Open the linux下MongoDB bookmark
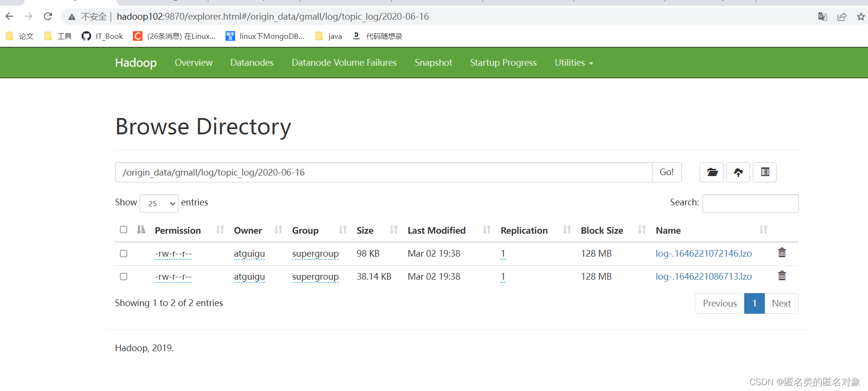This screenshot has width=868, height=391. [265, 36]
